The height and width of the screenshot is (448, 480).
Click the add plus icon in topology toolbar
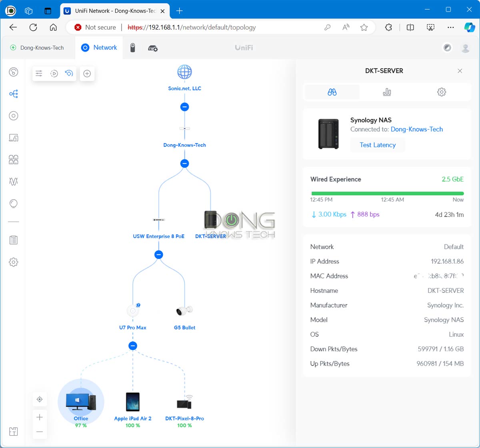pos(87,74)
